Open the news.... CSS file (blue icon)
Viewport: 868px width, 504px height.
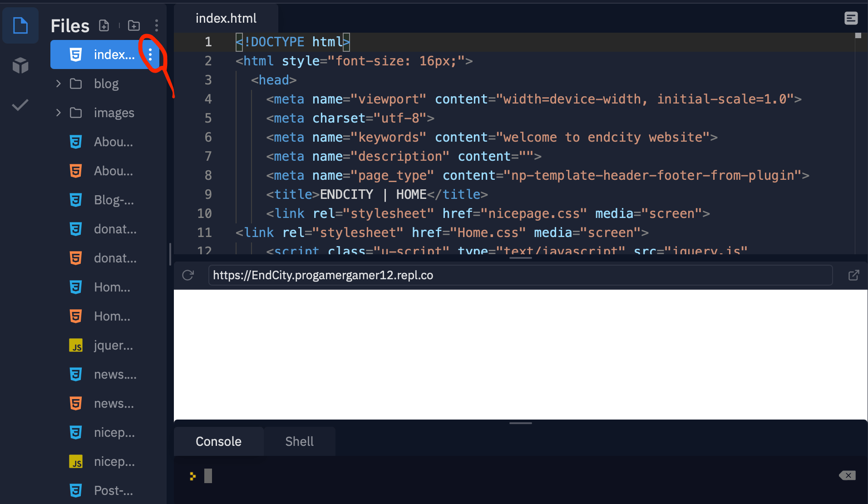[104, 374]
